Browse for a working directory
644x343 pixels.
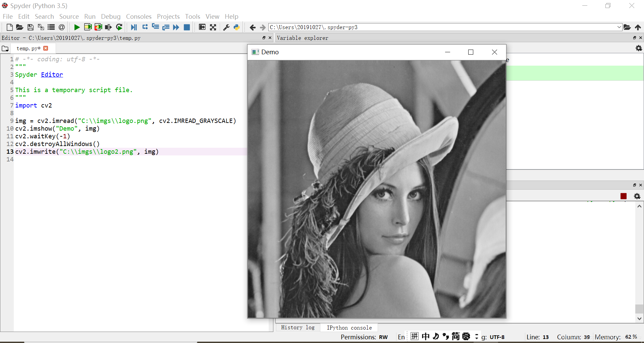pos(627,27)
